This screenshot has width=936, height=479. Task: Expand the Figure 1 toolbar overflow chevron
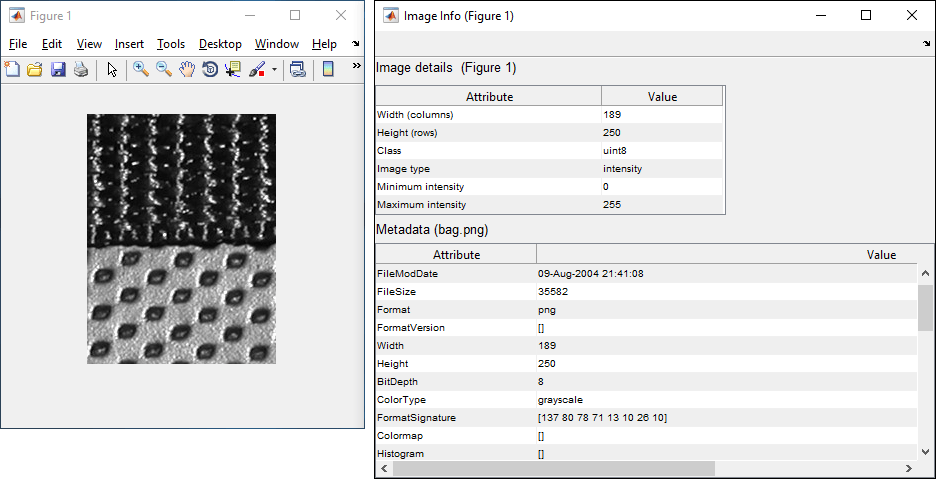(x=356, y=66)
